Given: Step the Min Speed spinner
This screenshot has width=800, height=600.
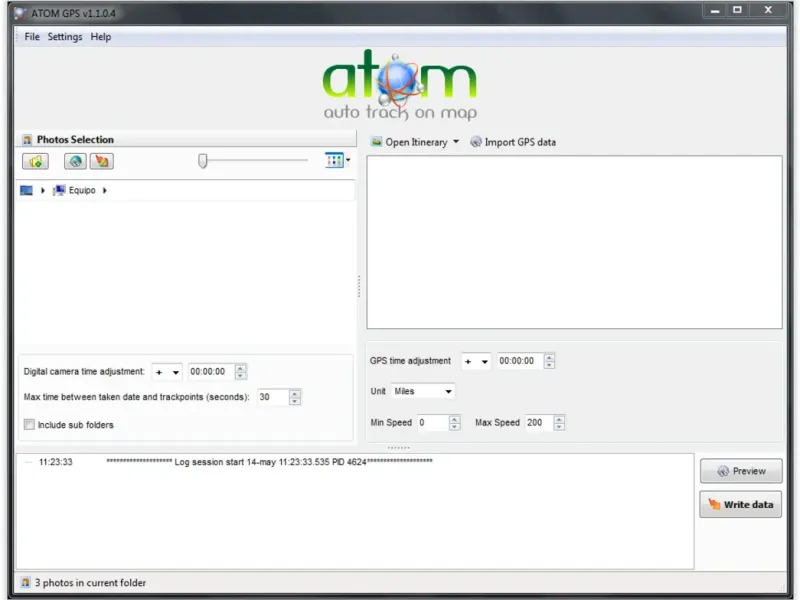Looking at the screenshot, I should (455, 422).
